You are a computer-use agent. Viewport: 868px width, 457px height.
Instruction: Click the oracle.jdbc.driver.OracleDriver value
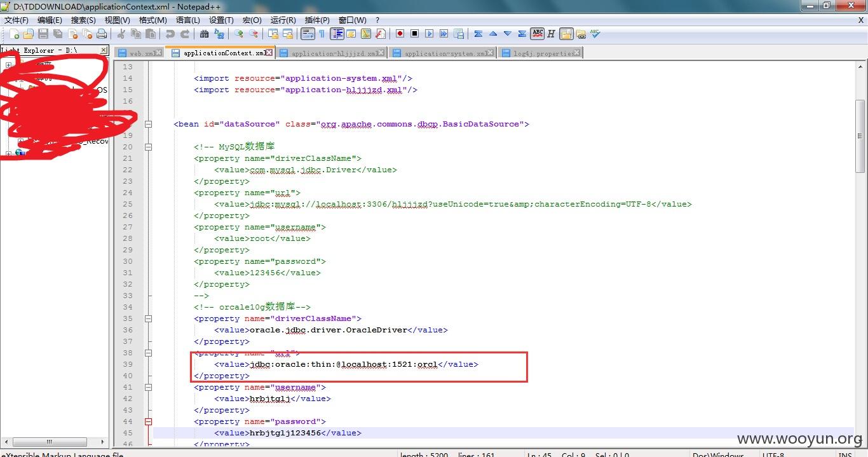pyautogui.click(x=329, y=330)
